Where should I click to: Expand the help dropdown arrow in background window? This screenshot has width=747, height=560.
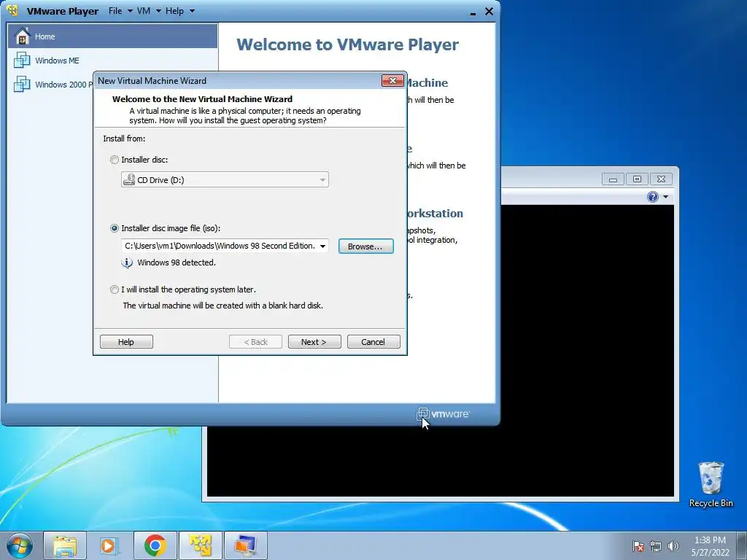click(x=665, y=197)
